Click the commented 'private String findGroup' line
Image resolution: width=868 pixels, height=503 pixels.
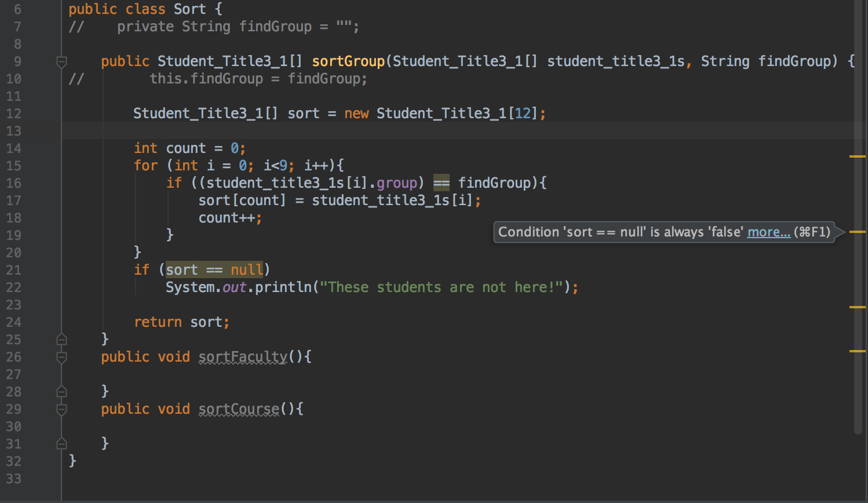pos(214,27)
